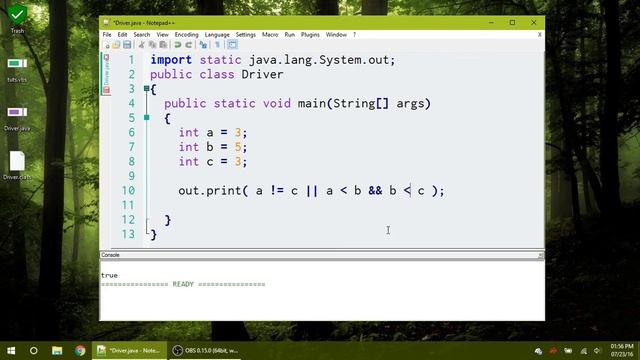Open the View menu
Screen dimensions: 640x360
click(x=162, y=35)
